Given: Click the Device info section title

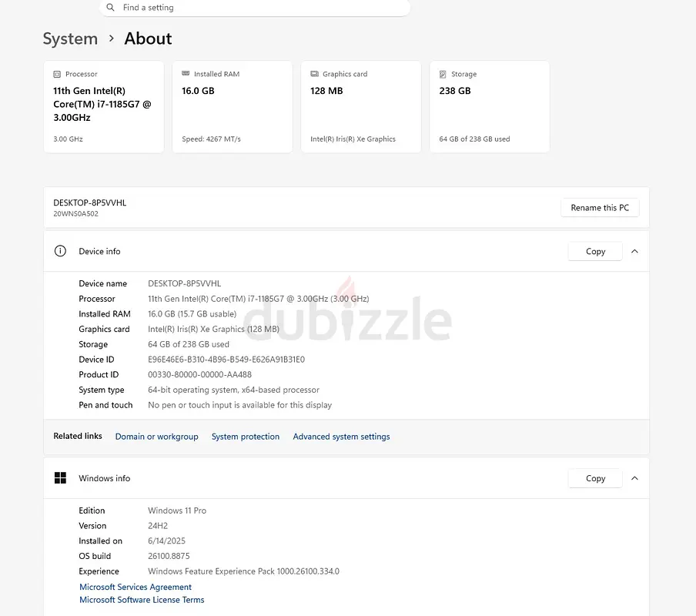Looking at the screenshot, I should (99, 251).
